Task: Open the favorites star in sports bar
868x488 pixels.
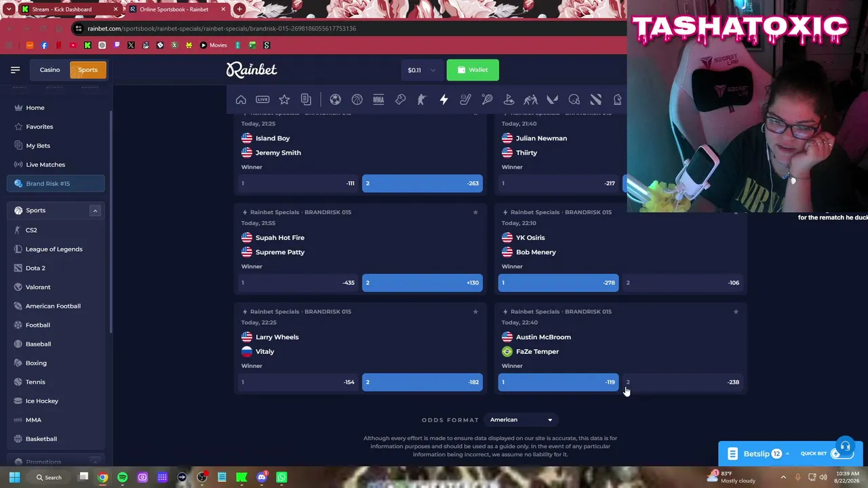Action: point(284,100)
